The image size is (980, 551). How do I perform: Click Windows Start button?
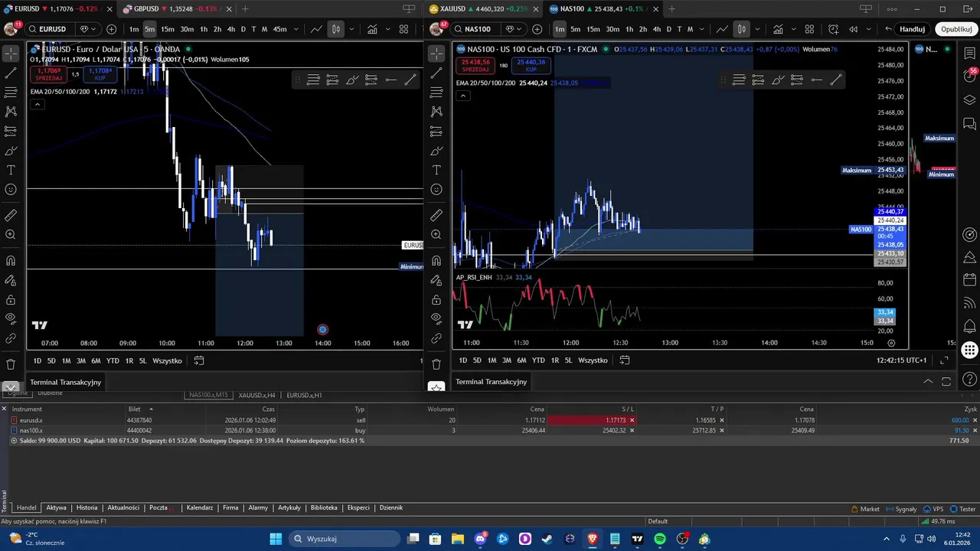coord(276,539)
